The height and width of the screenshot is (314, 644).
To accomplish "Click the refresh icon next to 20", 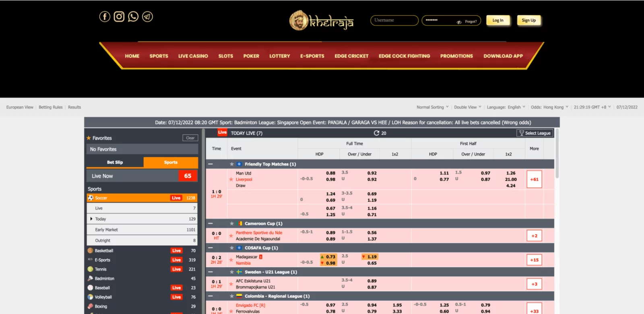I will click(376, 133).
